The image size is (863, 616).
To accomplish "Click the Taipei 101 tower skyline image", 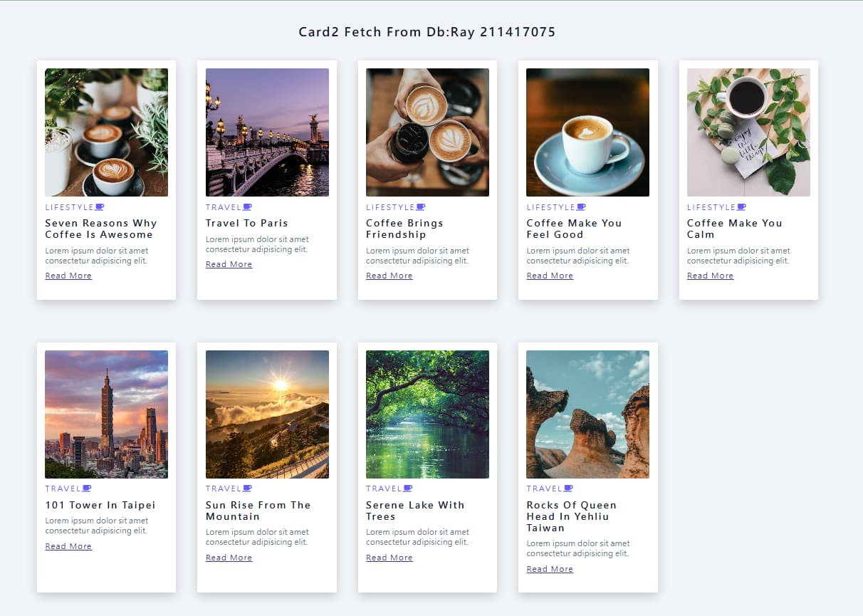I will pos(106,414).
